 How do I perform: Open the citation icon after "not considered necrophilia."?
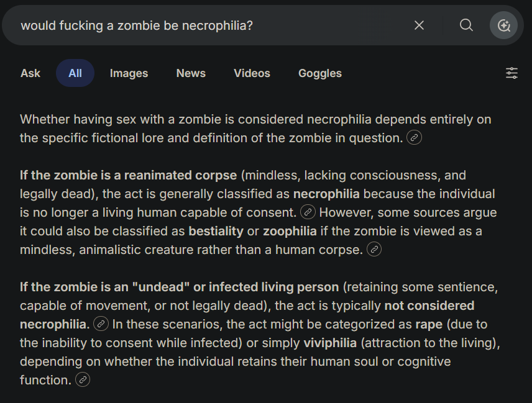click(101, 324)
